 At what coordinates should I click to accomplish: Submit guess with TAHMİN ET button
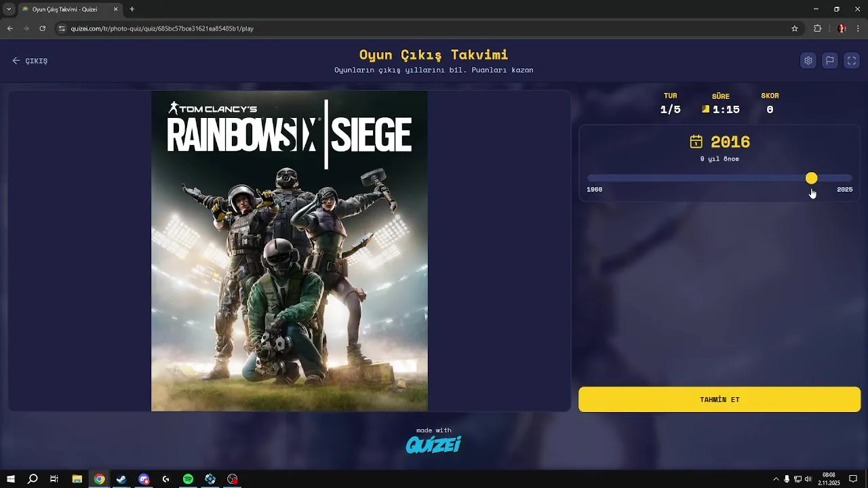[x=719, y=399]
